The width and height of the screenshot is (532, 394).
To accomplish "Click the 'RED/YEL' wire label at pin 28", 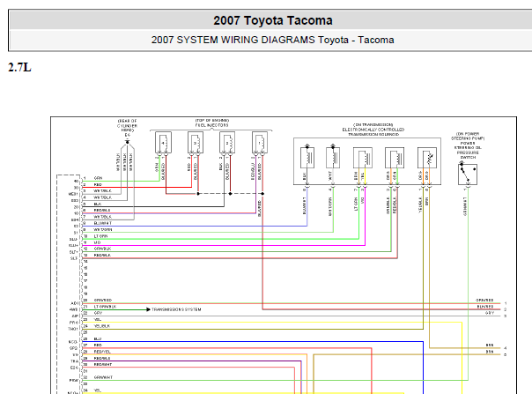I will click(102, 352).
